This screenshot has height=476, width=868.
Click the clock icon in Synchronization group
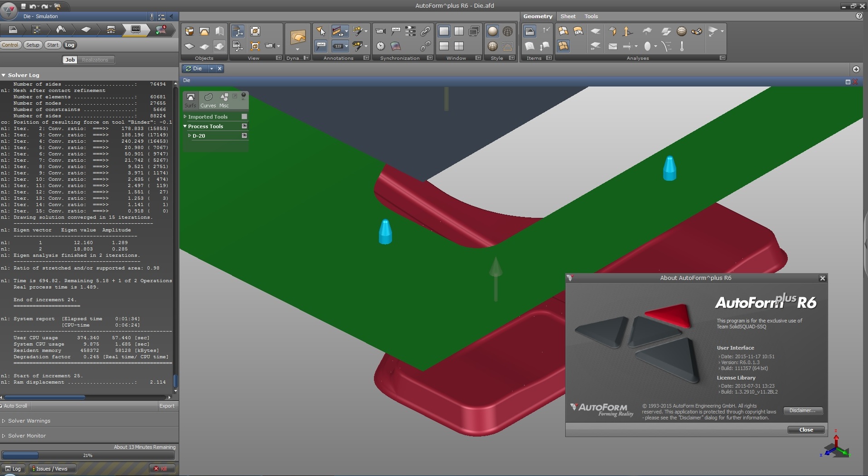pyautogui.click(x=381, y=46)
